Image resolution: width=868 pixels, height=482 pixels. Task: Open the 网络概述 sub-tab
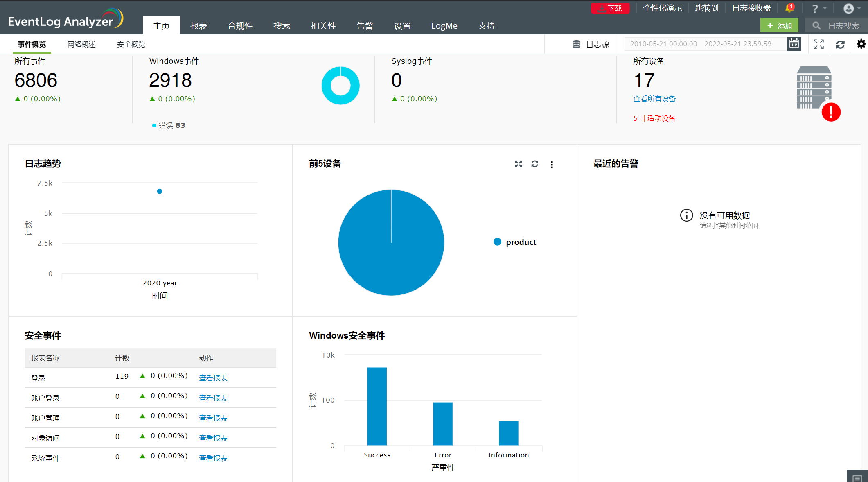[81, 44]
